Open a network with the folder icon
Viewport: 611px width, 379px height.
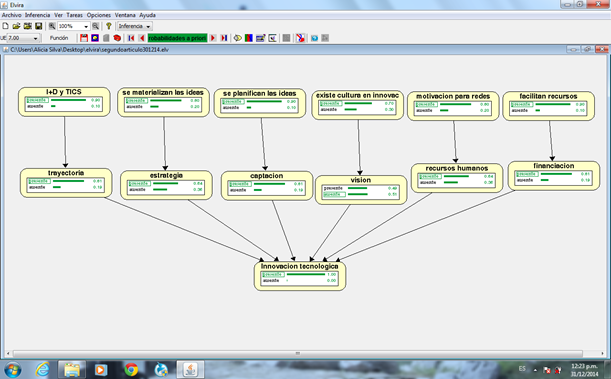pos(16,26)
